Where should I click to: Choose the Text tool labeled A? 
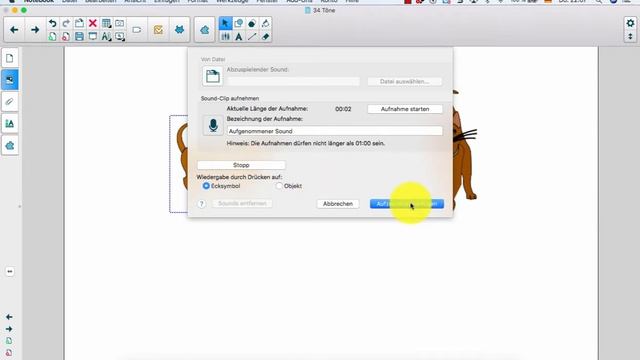pyautogui.click(x=238, y=37)
